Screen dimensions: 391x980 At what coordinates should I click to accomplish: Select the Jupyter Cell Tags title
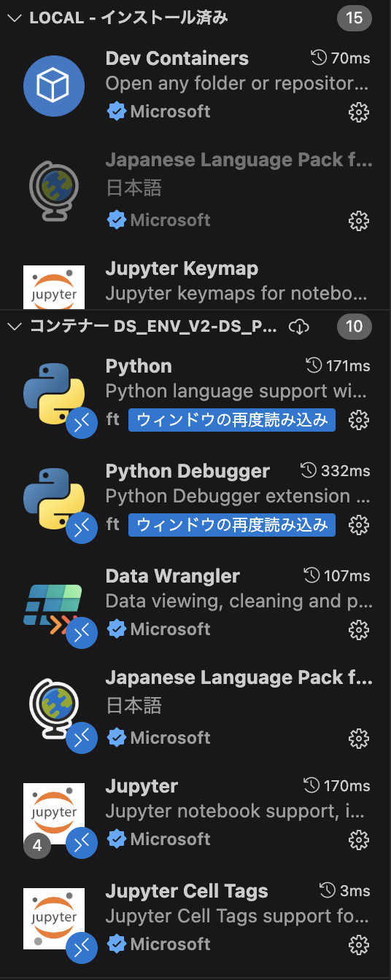coord(187,892)
